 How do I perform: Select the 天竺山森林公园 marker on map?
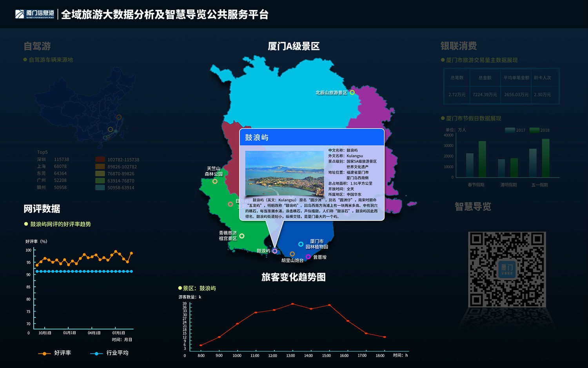pos(215,181)
